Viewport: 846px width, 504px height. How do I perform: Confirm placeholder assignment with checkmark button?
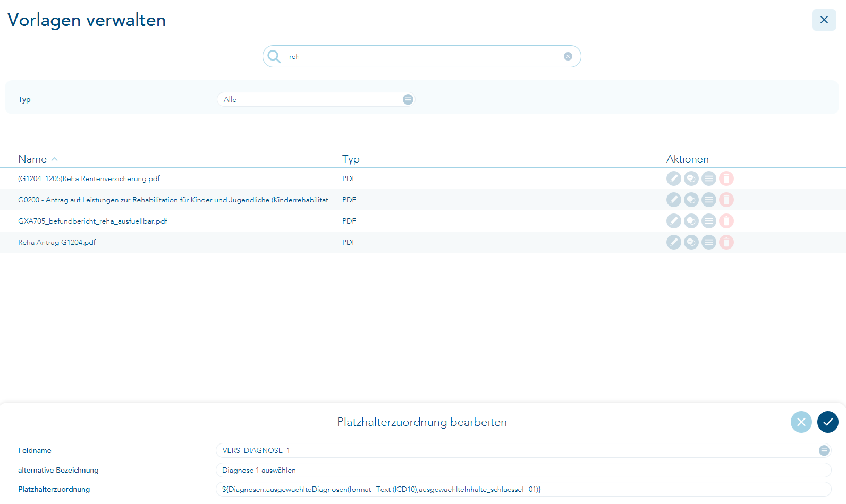click(827, 422)
